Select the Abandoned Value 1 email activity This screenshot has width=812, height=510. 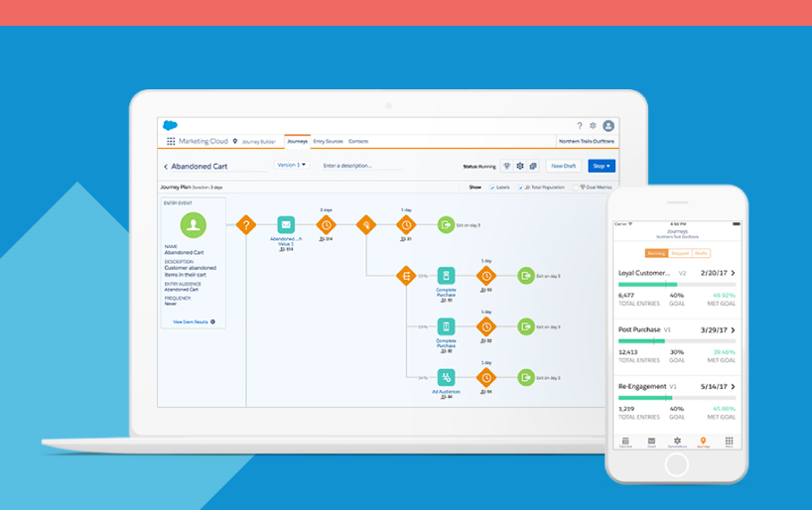pyautogui.click(x=286, y=224)
